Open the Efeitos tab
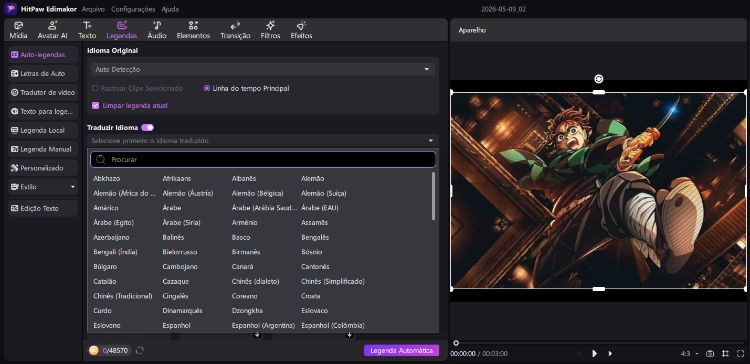This screenshot has width=750, height=364. [x=301, y=30]
